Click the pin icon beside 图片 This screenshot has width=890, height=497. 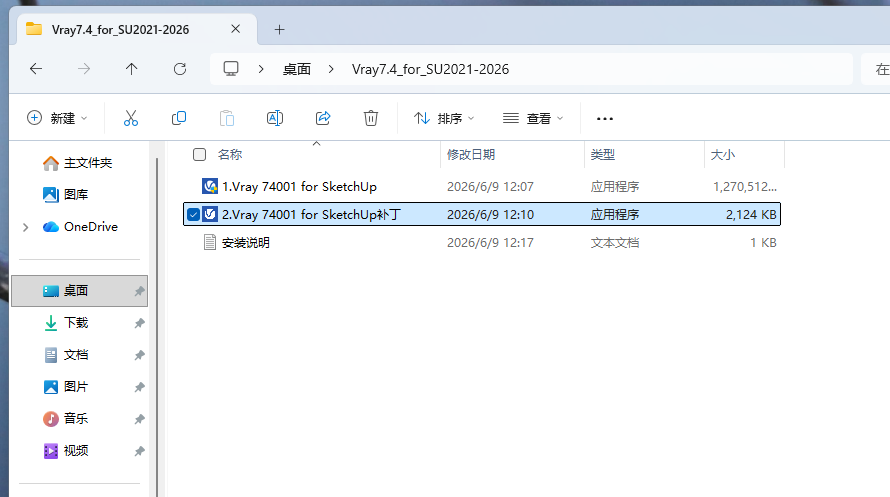pyautogui.click(x=139, y=387)
